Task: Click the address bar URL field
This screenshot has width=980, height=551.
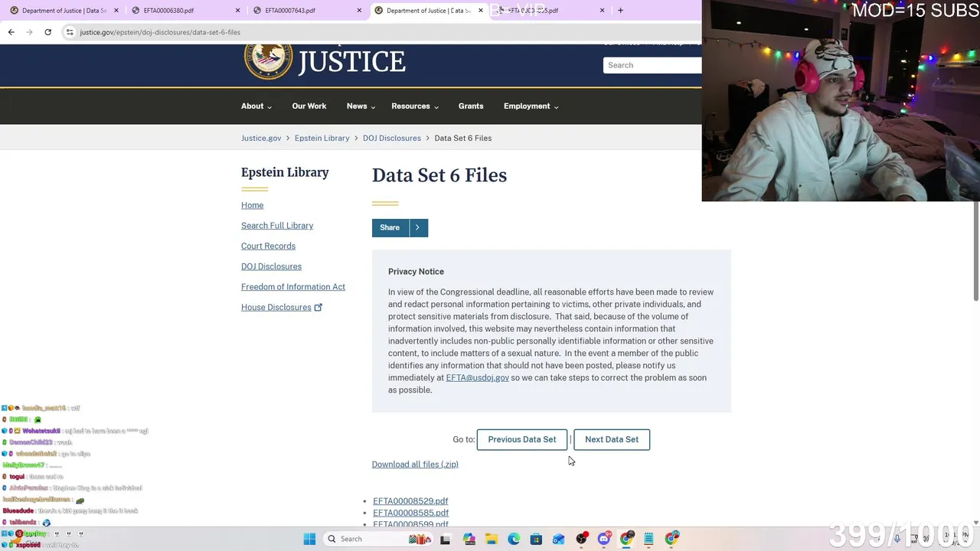Action: point(383,32)
